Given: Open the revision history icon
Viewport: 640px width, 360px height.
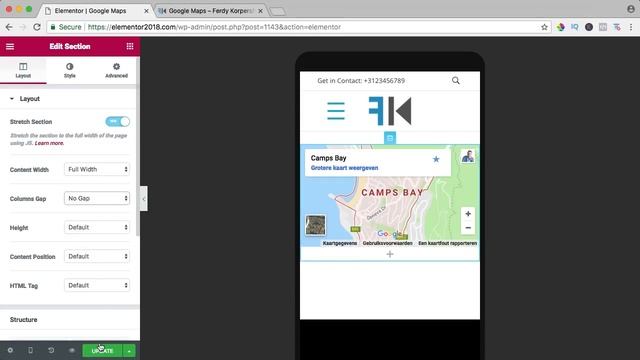Looking at the screenshot, I should (x=51, y=351).
